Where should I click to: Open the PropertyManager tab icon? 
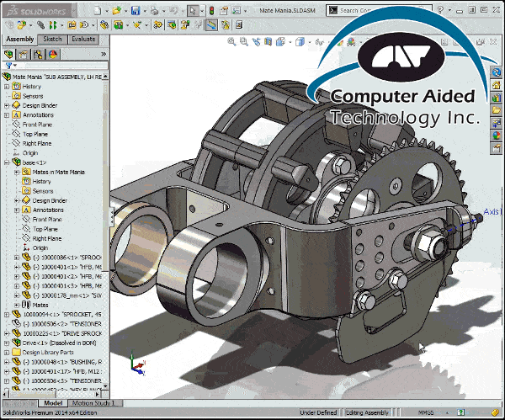[23, 54]
